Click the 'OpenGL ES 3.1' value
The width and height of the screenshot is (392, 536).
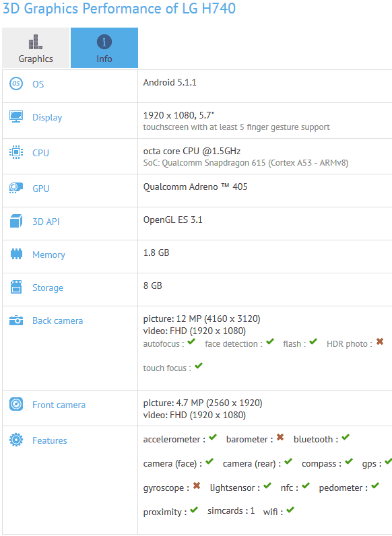click(172, 220)
